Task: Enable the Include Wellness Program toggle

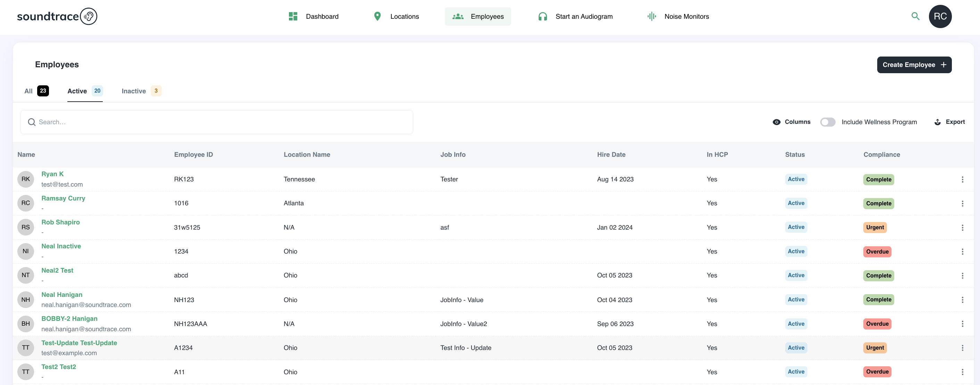Action: point(828,122)
